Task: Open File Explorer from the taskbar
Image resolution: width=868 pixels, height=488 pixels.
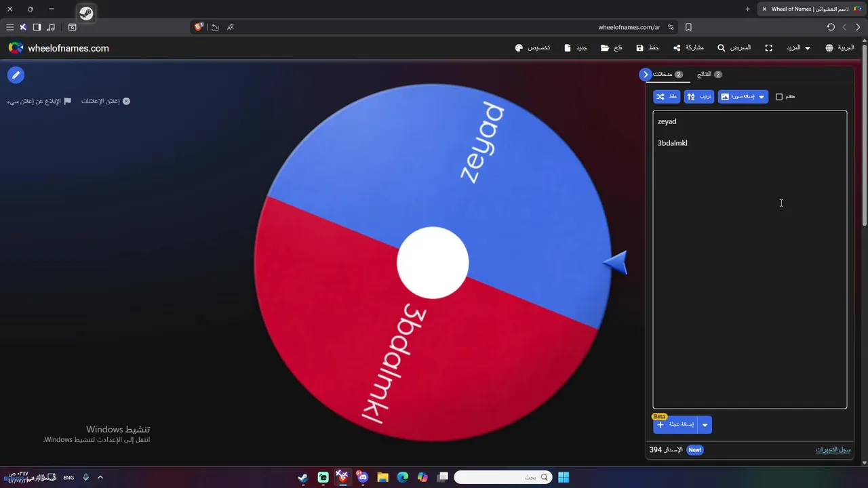Action: [382, 478]
